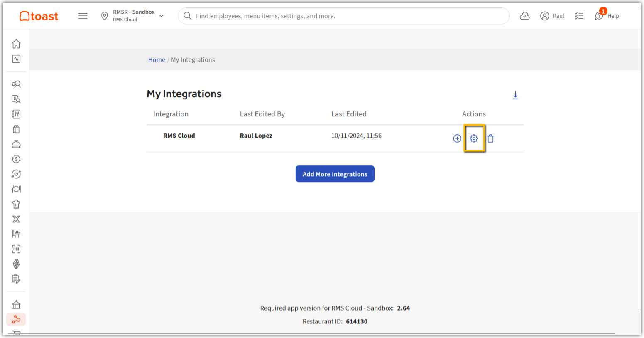Viewport: 644px width, 338px height.
Task: Open the table and chair icon
Action: 16,234
